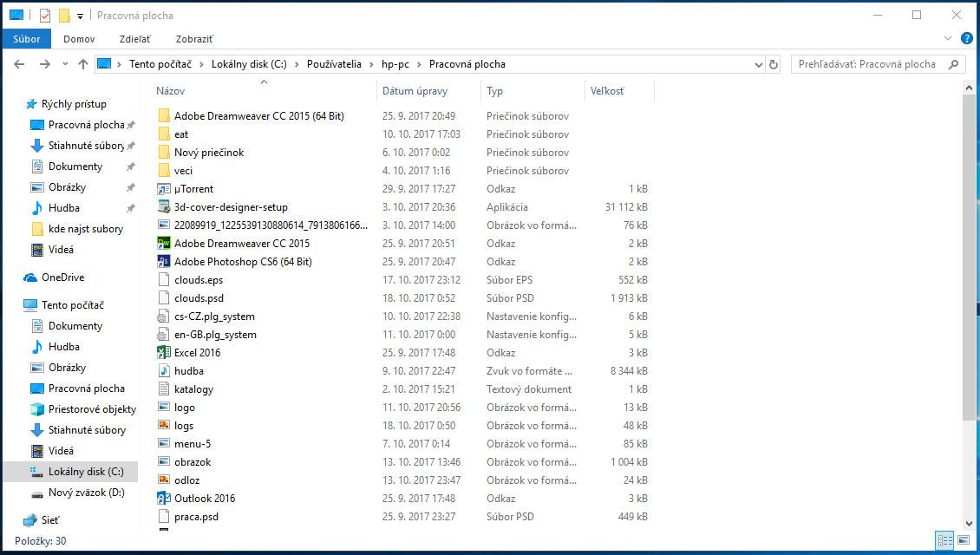Click the search magnifier icon

(953, 64)
